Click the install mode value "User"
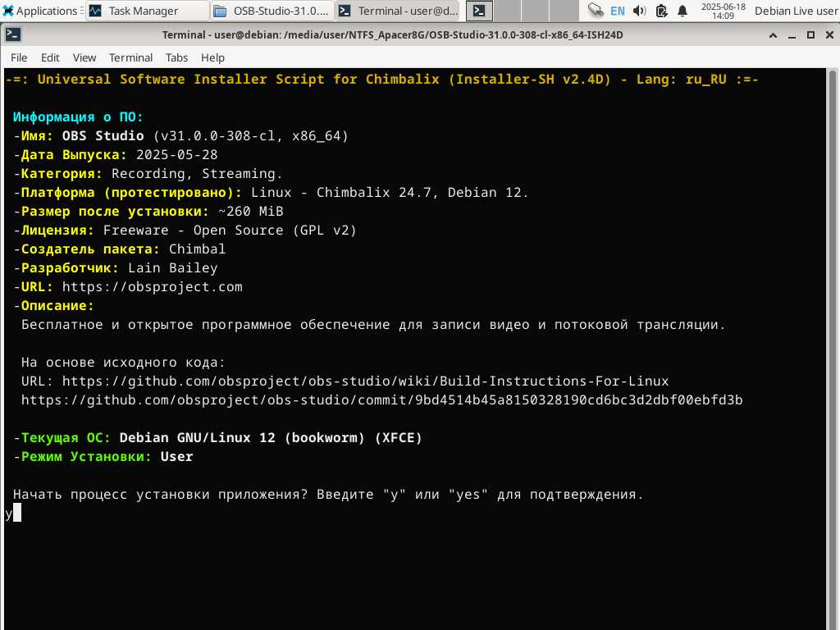Viewport: 840px width, 630px height. point(177,456)
